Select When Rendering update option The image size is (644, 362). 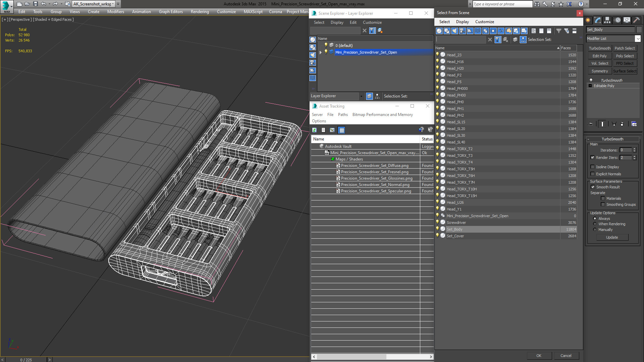595,224
